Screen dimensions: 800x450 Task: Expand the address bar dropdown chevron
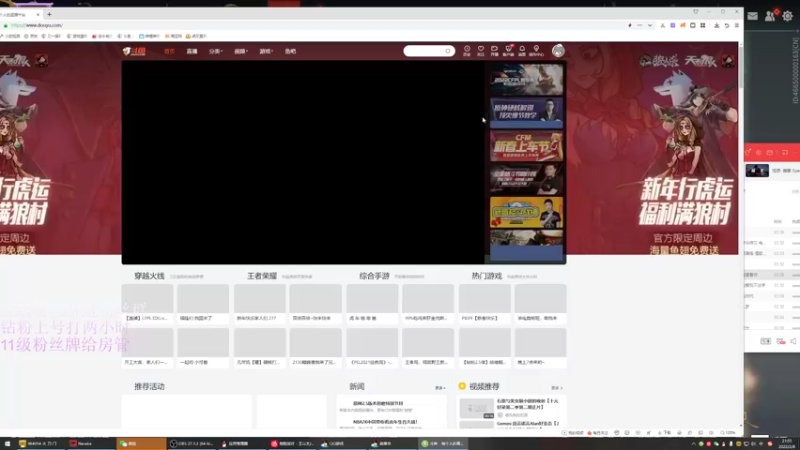pos(650,25)
